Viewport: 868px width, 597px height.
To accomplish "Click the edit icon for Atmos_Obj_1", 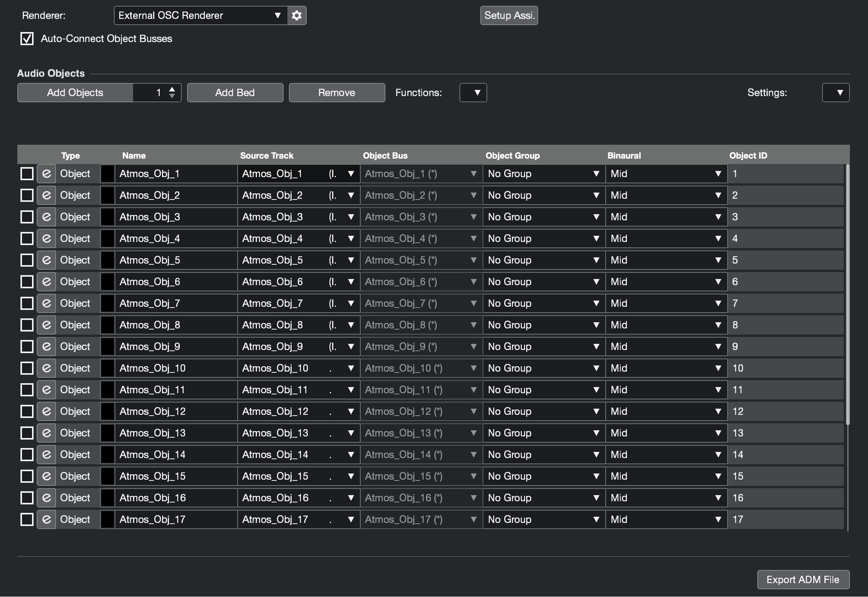I will point(46,174).
